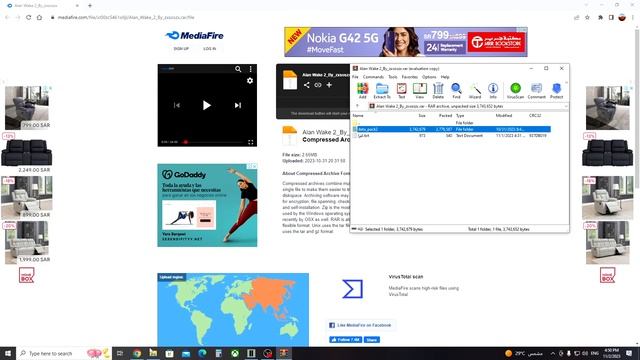
Task: Open a new browser tab
Action: [x=90, y=6]
